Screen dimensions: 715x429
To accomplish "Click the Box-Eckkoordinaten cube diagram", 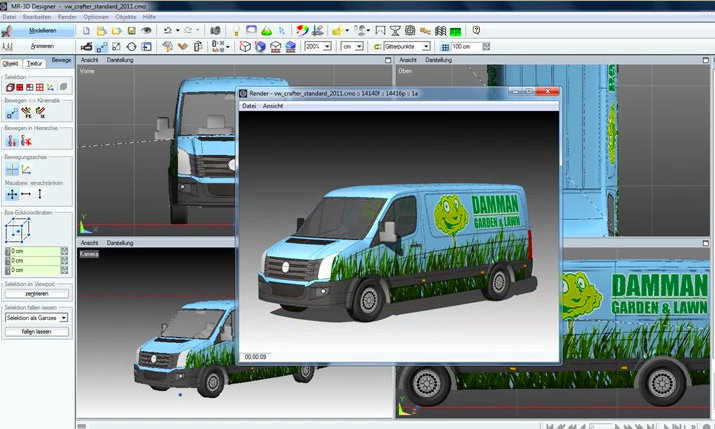I will 17,230.
